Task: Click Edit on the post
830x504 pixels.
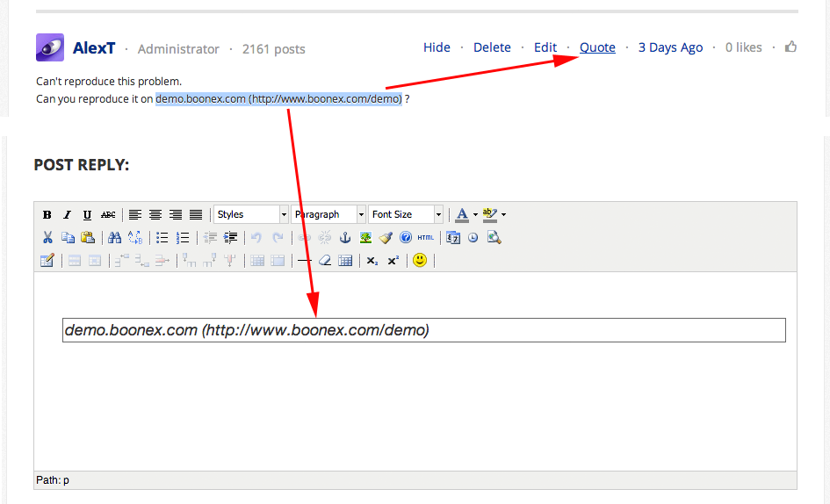Action: tap(545, 47)
